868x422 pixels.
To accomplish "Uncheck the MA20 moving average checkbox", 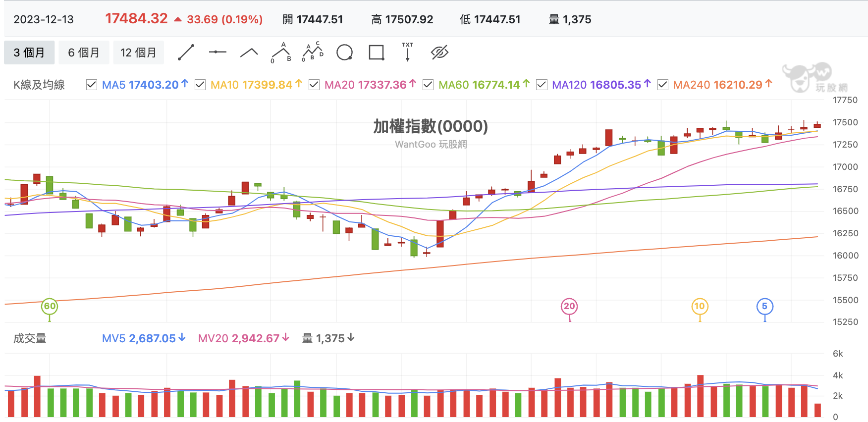I will pyautogui.click(x=314, y=85).
